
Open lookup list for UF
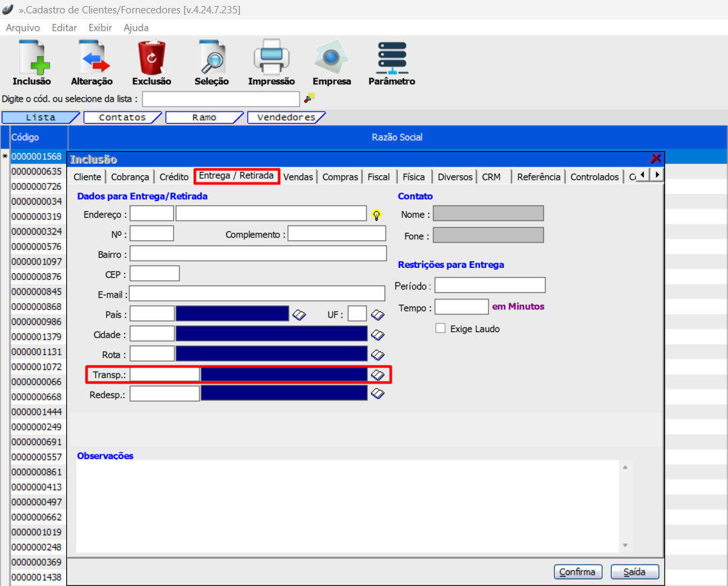click(x=378, y=315)
